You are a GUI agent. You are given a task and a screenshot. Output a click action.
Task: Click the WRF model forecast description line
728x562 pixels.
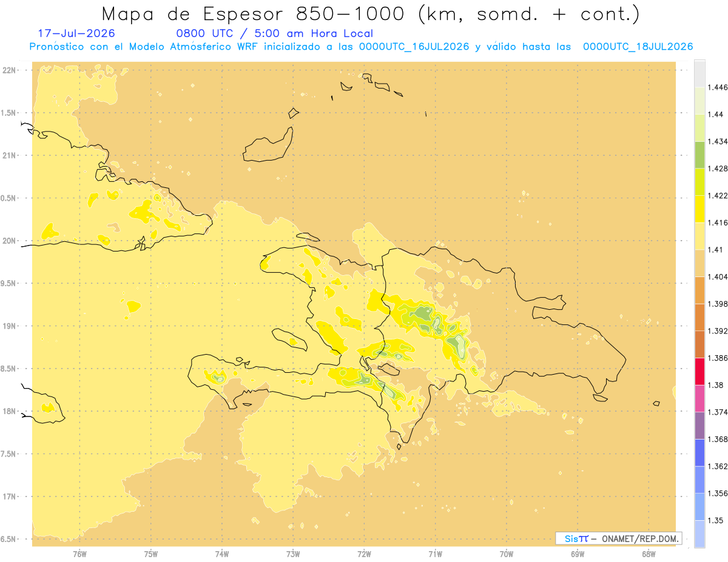(361, 47)
